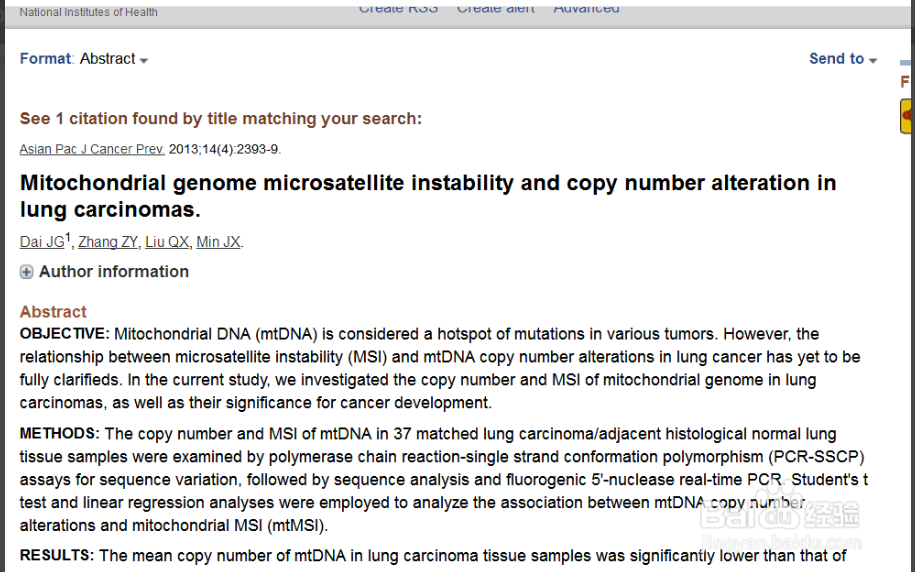Image resolution: width=915 pixels, height=572 pixels.
Task: Select author Liu QX
Action: pyautogui.click(x=166, y=242)
